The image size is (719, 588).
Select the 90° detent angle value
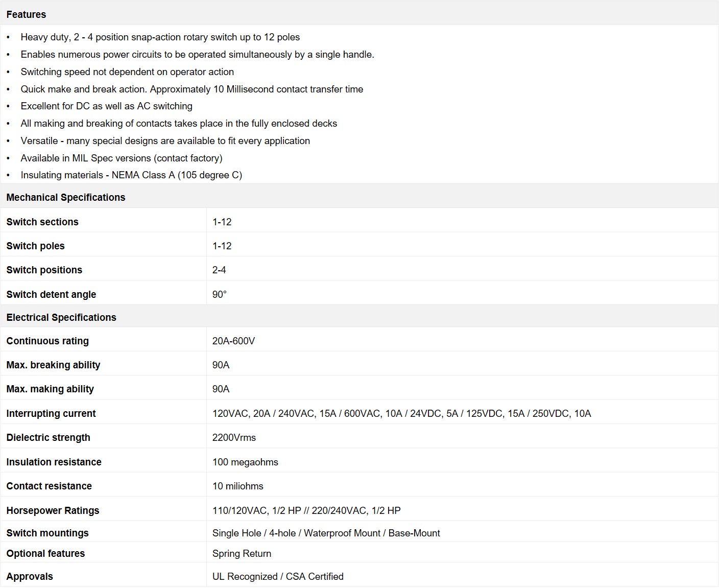click(x=219, y=294)
